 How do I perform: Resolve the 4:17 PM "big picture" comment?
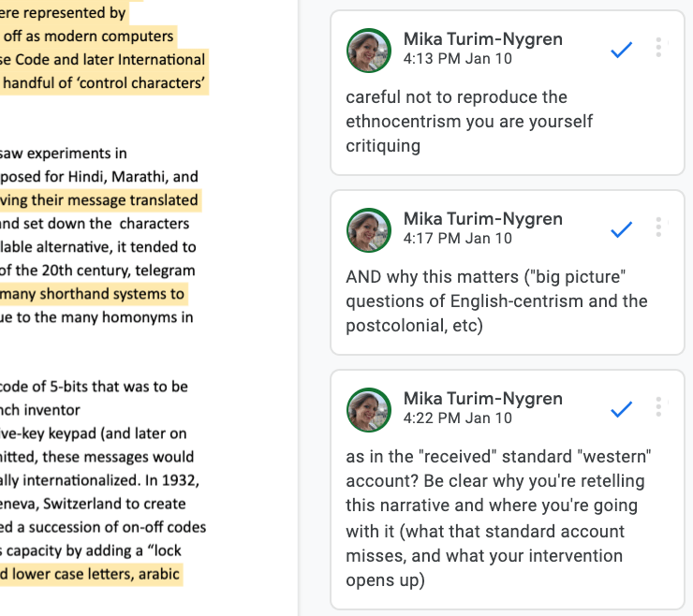tap(621, 229)
